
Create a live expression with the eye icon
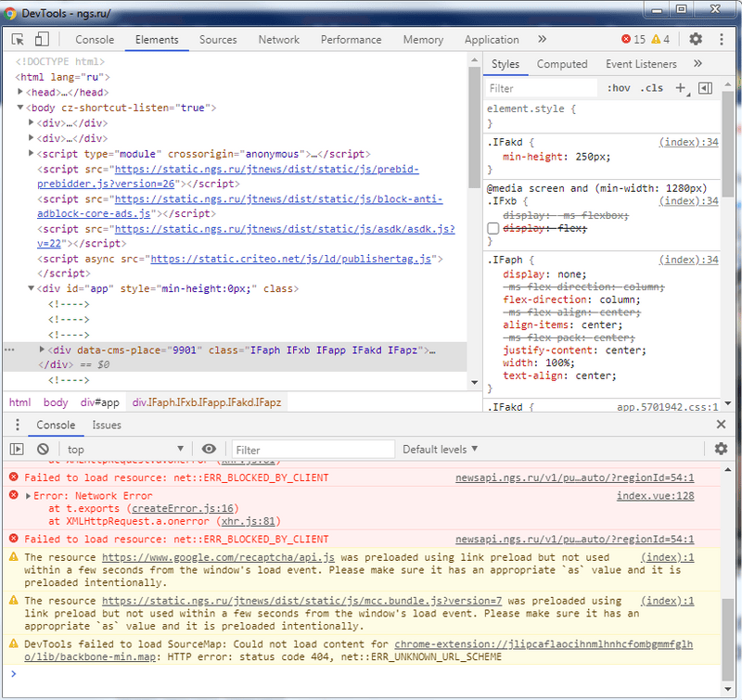click(x=209, y=450)
